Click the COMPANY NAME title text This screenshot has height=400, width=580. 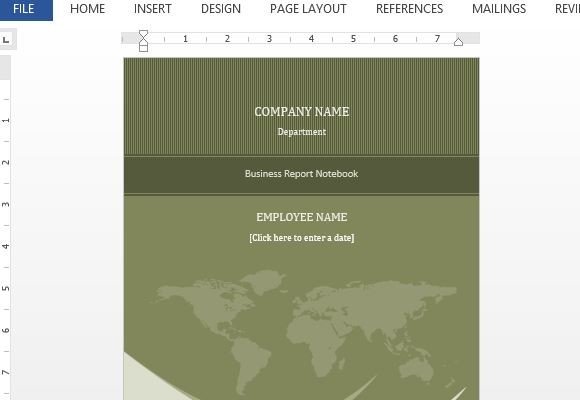pos(302,112)
